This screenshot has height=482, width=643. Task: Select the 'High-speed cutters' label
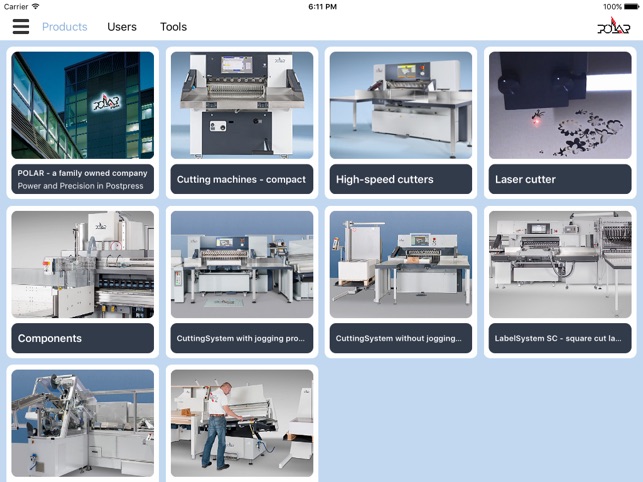click(x=401, y=179)
